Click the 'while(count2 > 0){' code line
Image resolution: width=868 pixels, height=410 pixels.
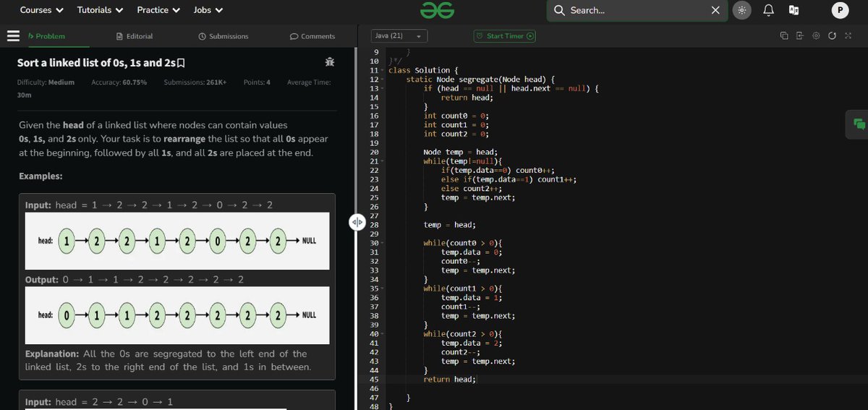(x=462, y=334)
